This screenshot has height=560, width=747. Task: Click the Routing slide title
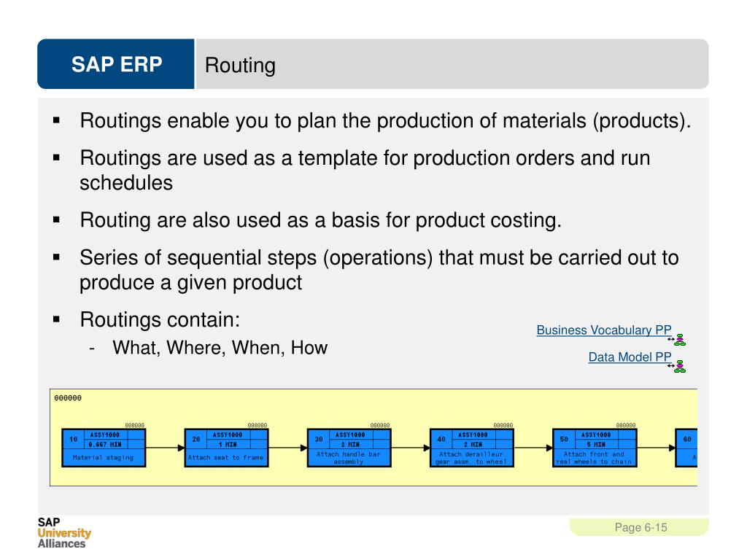click(x=240, y=65)
